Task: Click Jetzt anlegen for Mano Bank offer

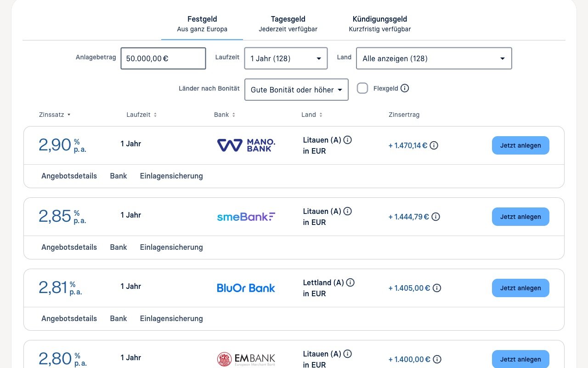Action: tap(520, 145)
